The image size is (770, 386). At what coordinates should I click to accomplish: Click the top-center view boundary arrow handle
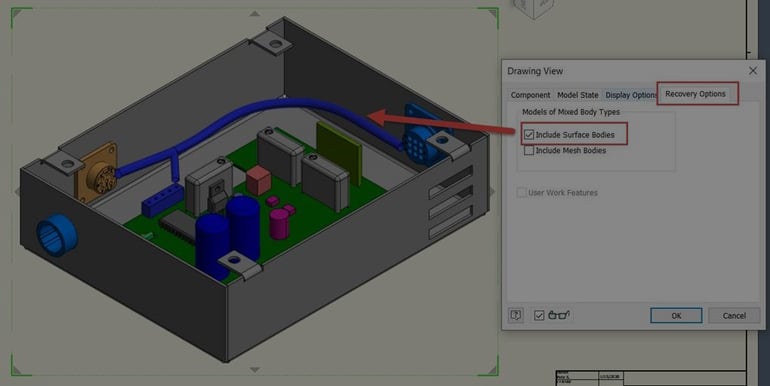pos(254,14)
